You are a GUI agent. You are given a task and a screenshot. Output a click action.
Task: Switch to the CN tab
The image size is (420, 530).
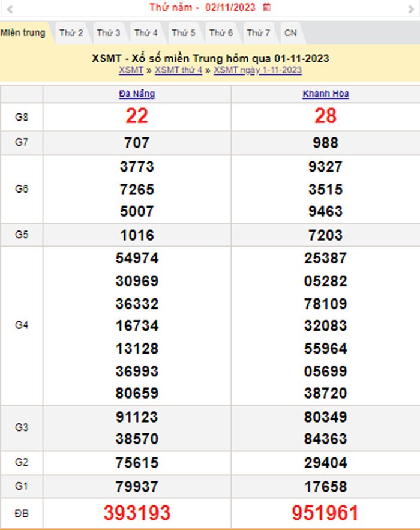click(290, 33)
